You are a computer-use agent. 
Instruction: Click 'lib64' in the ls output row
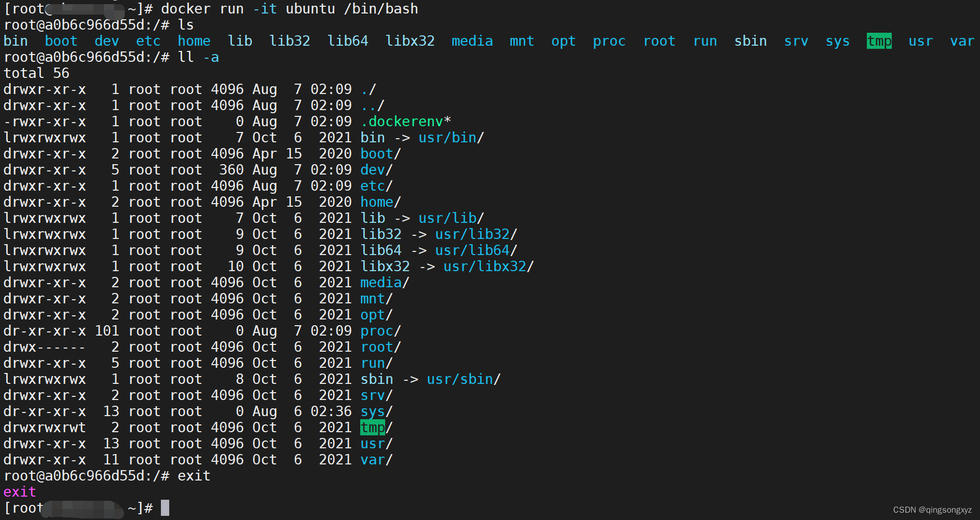pyautogui.click(x=348, y=41)
